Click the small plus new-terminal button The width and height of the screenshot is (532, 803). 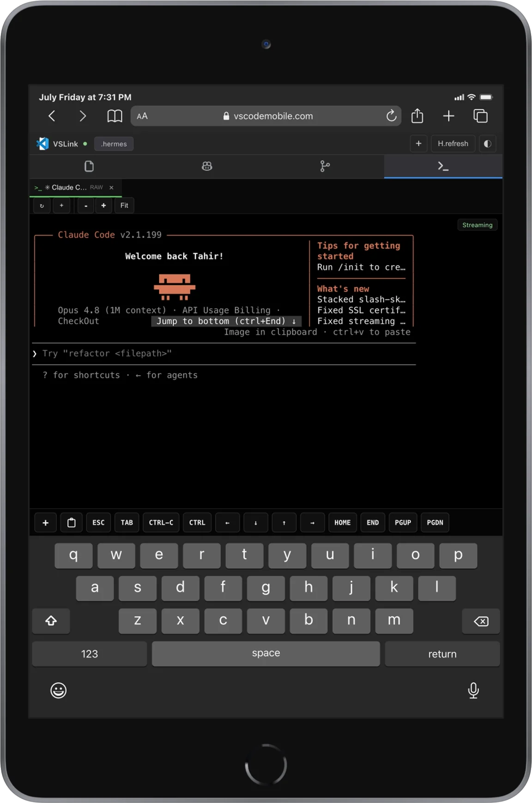pos(61,206)
